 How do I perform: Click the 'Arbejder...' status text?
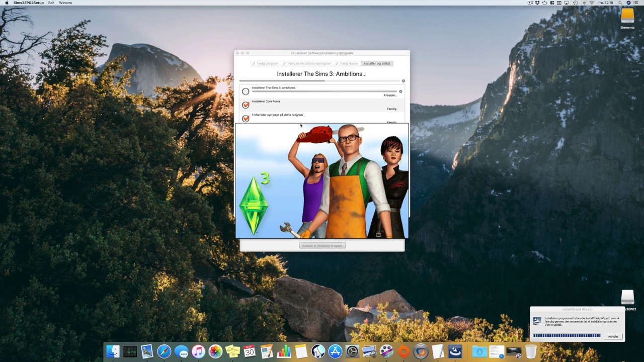[390, 95]
